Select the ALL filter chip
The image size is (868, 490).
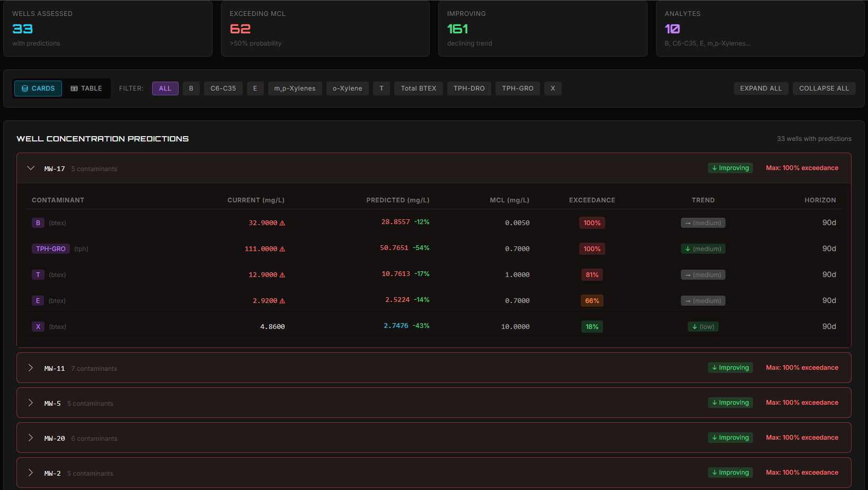click(165, 88)
